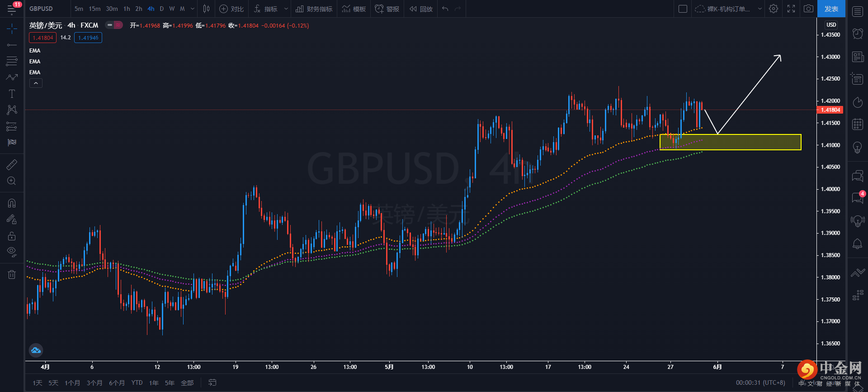
Task: Click the blue 1.41946 buy price button
Action: 88,38
